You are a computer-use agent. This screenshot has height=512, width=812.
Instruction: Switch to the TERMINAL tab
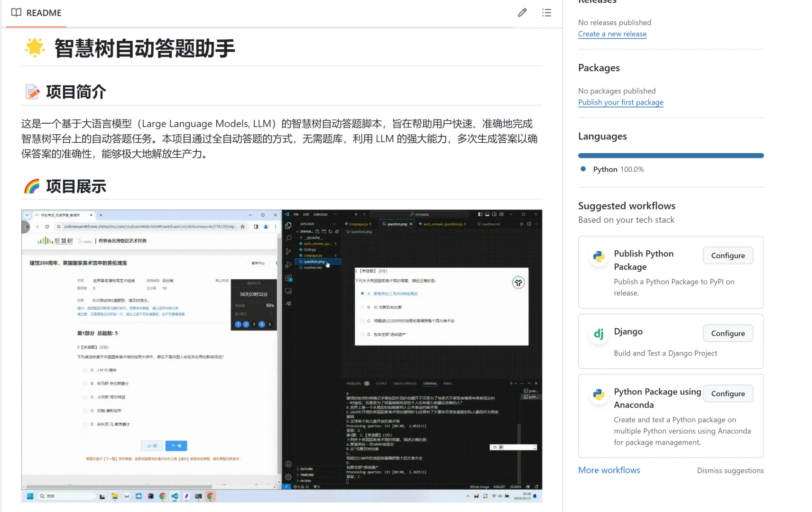(x=430, y=384)
